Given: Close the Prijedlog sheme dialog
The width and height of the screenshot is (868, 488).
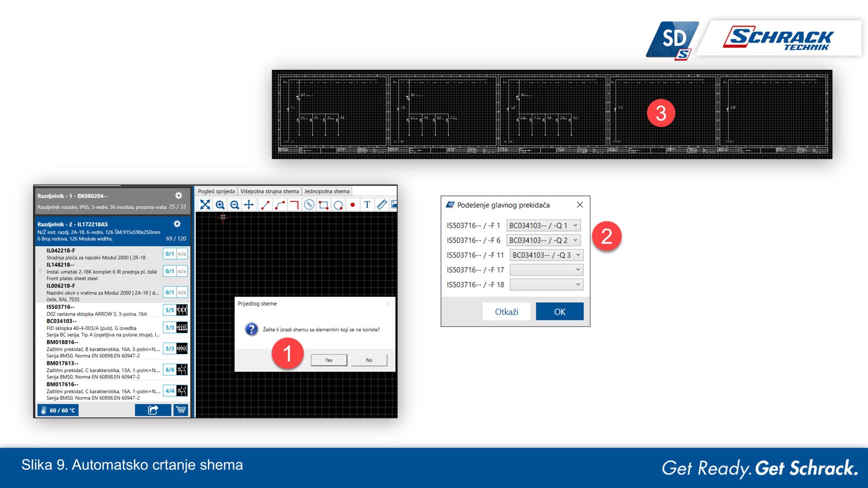Looking at the screenshot, I should 388,304.
